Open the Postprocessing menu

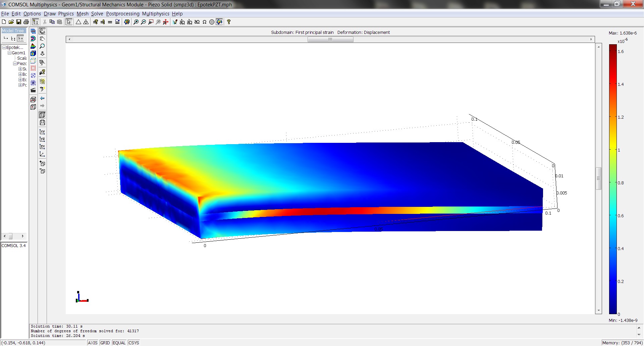(x=123, y=14)
